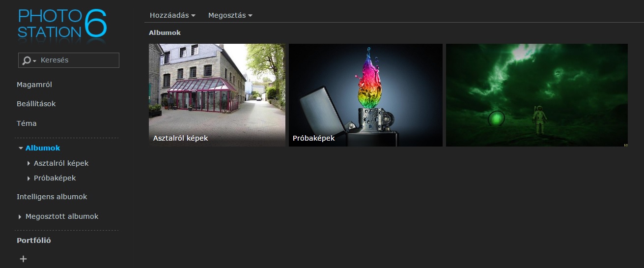The width and height of the screenshot is (644, 268).
Task: Open the Portfólió section
Action: [34, 240]
